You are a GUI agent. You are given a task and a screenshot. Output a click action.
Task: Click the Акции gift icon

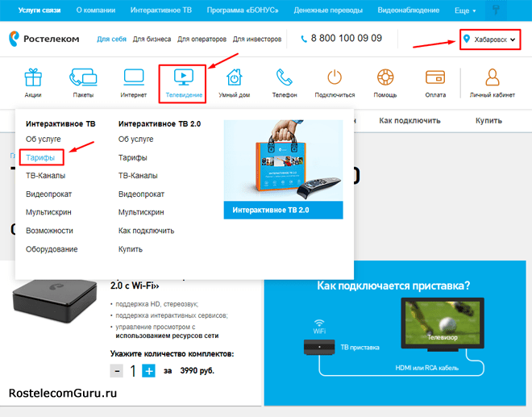(x=32, y=78)
